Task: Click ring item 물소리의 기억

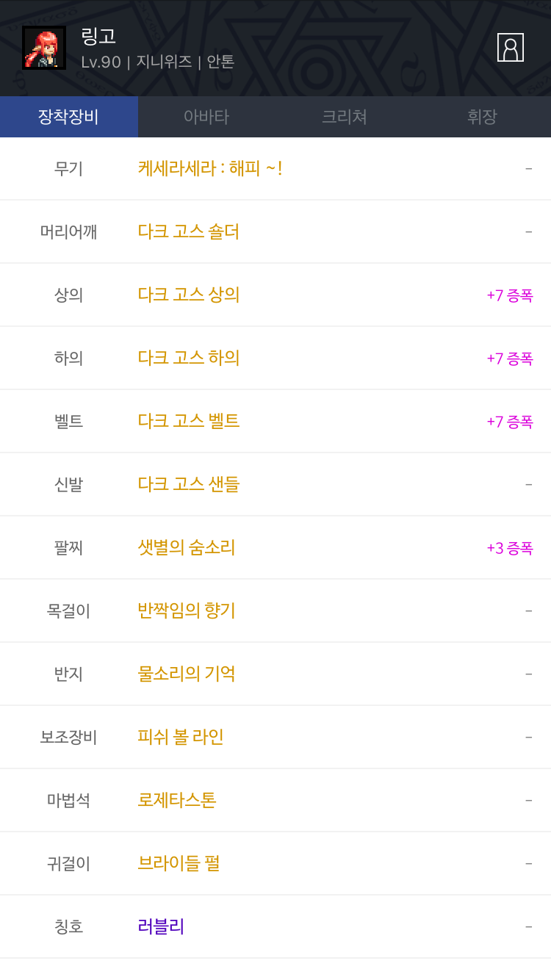Action: click(x=187, y=674)
